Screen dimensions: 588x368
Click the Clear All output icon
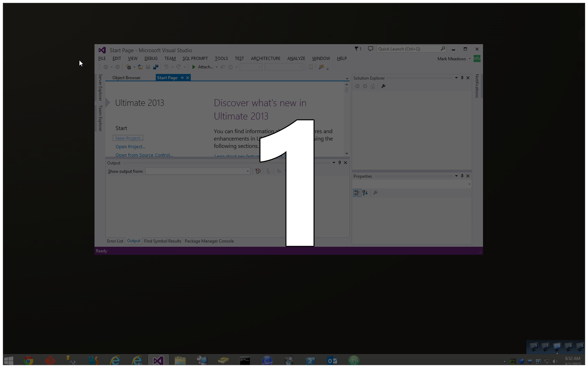[258, 171]
